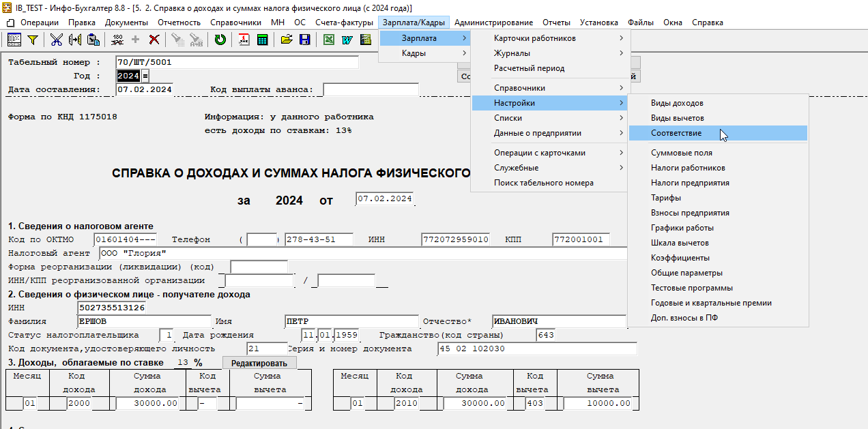The image size is (868, 429).
Task: Export to Word via W icon
Action: coord(347,40)
